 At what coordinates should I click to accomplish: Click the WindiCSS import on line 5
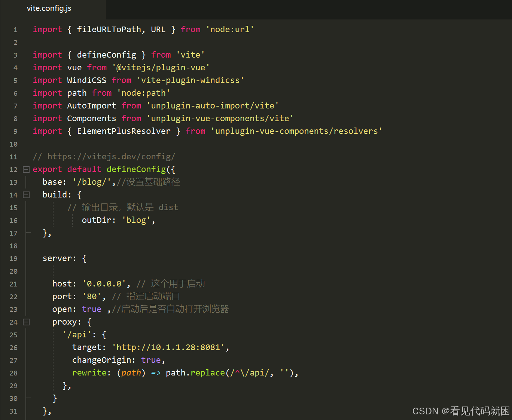pos(86,80)
